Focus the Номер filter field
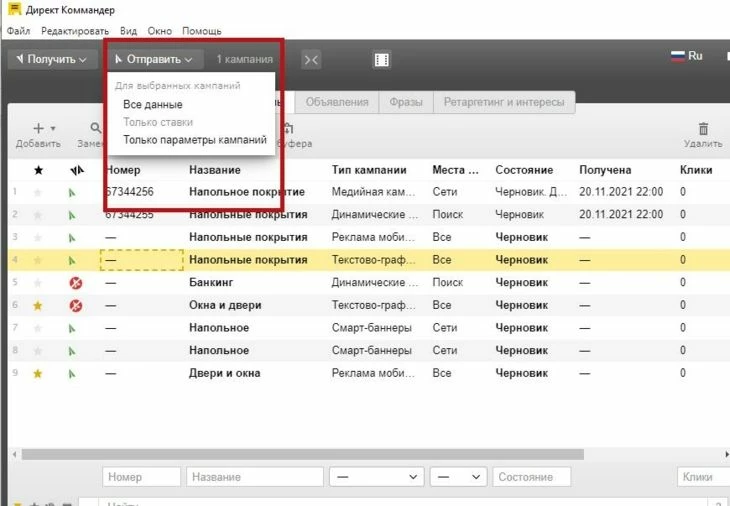Image resolution: width=730 pixels, height=506 pixels. [x=142, y=477]
